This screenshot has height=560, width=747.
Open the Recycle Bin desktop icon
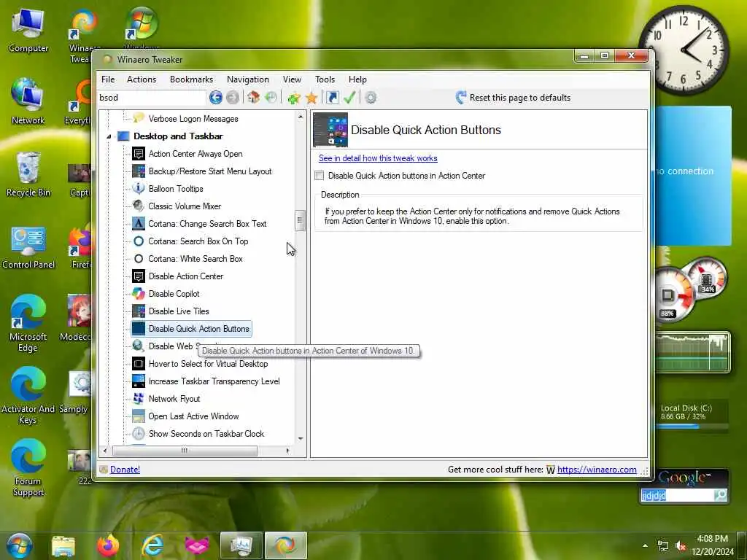(28, 174)
